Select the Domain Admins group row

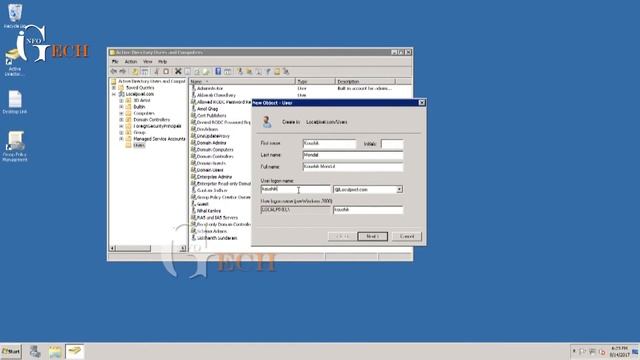tap(211, 143)
